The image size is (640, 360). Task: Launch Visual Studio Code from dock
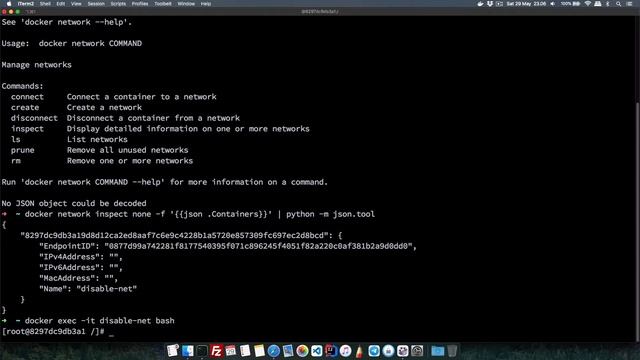tap(316, 351)
